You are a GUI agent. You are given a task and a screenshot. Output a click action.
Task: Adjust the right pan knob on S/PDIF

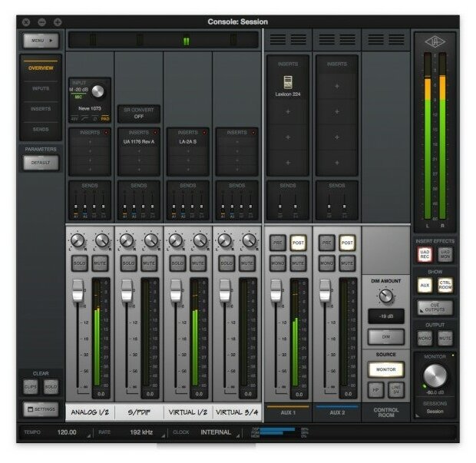tap(151, 240)
